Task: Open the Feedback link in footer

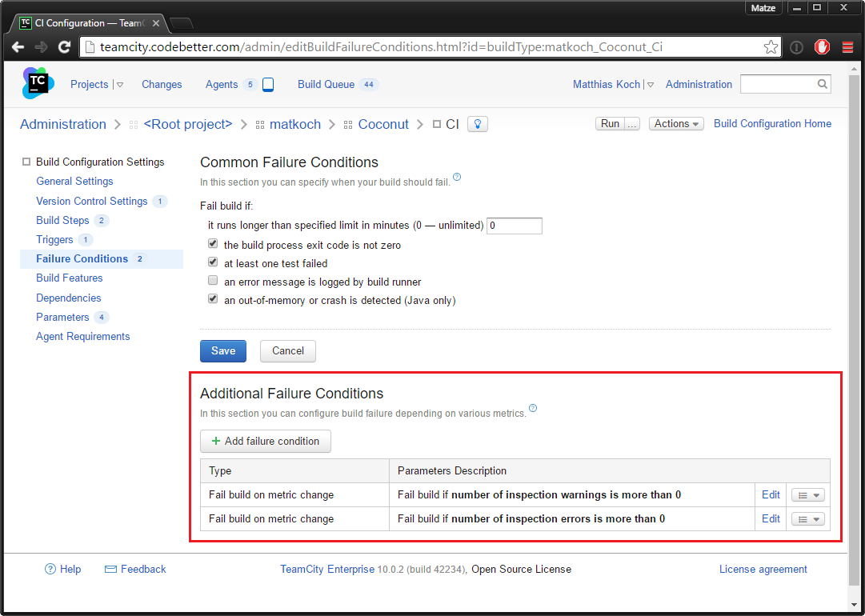Action: tap(143, 569)
